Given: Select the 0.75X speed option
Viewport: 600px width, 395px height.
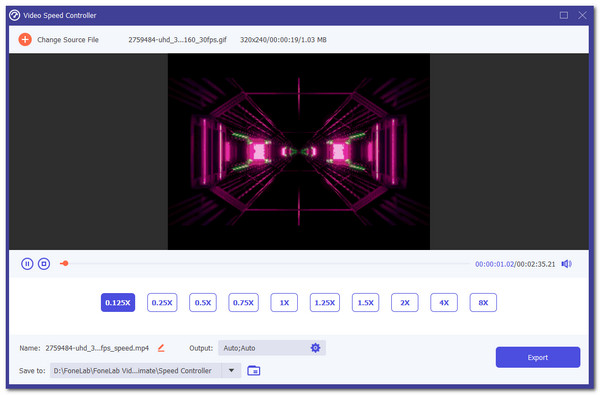Looking at the screenshot, I should pos(243,303).
